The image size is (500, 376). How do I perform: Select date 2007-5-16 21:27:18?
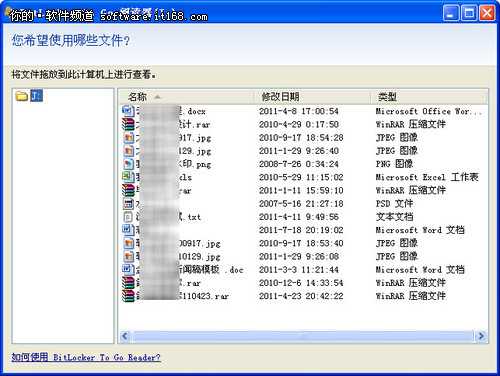(301, 204)
